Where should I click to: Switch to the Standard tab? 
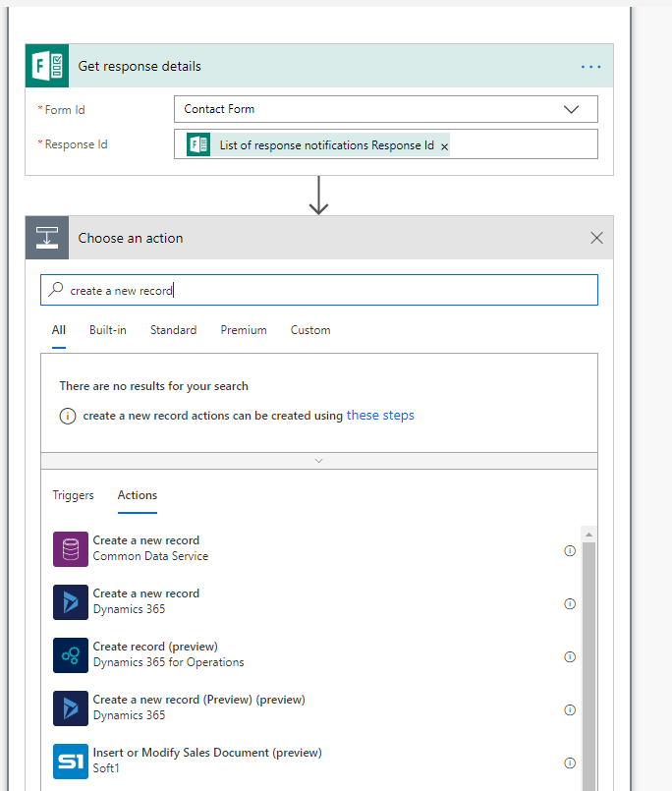tap(174, 330)
